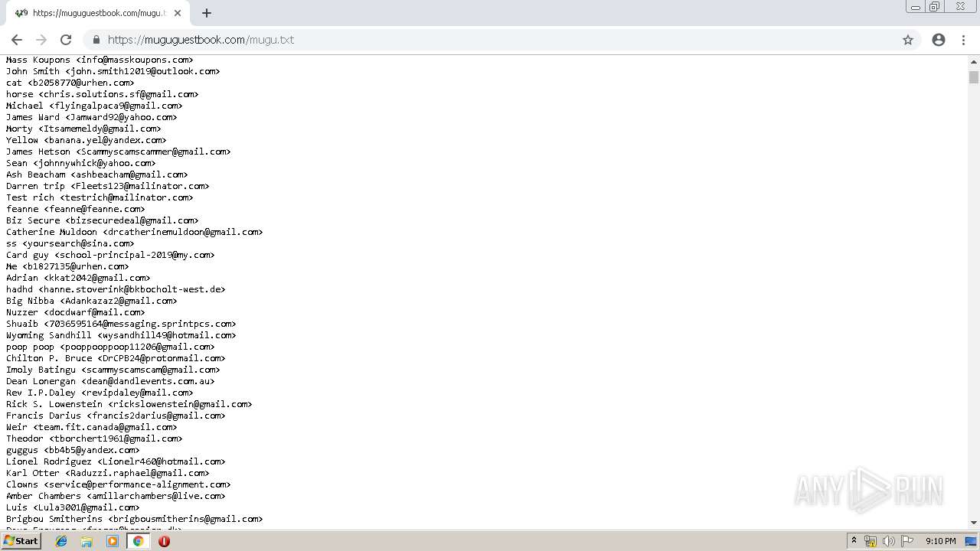Click the line 'Mass Koupons <info@masskoupons.com>'

[x=100, y=60]
